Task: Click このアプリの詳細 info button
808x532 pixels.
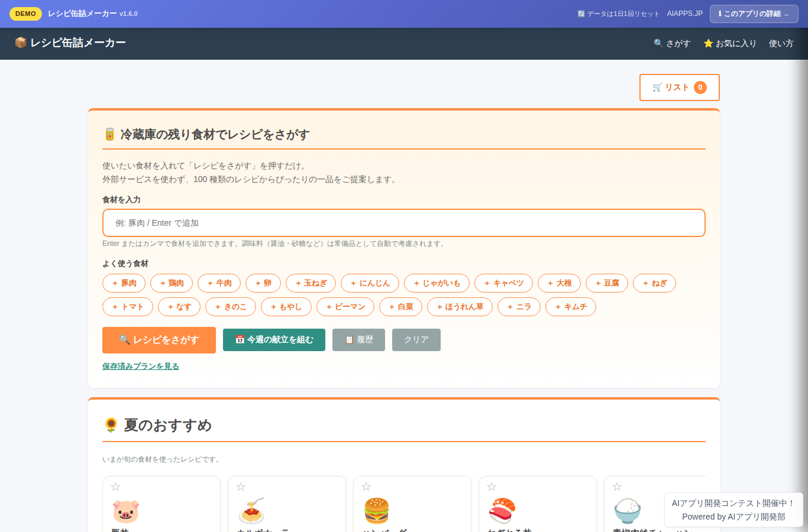Action: pyautogui.click(x=754, y=14)
